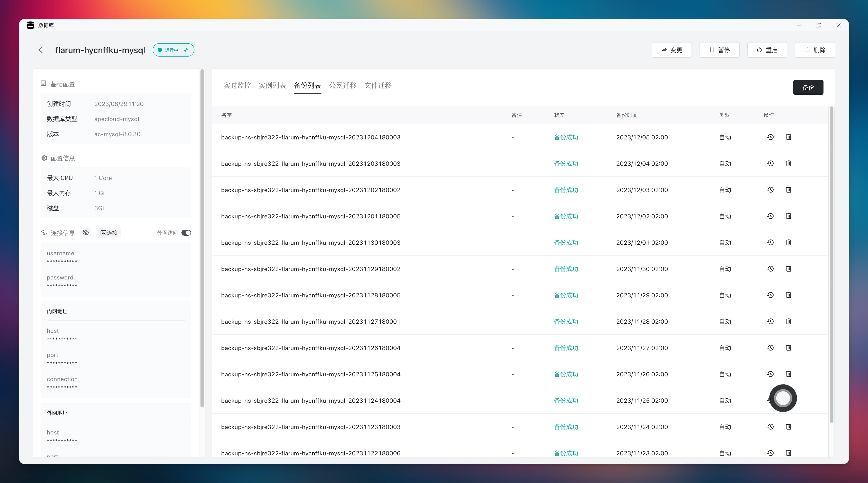Restore backup 20231130180003
868x483 pixels.
tap(770, 242)
